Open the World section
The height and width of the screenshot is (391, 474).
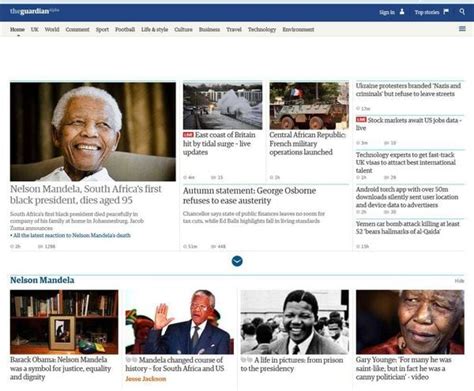(52, 29)
